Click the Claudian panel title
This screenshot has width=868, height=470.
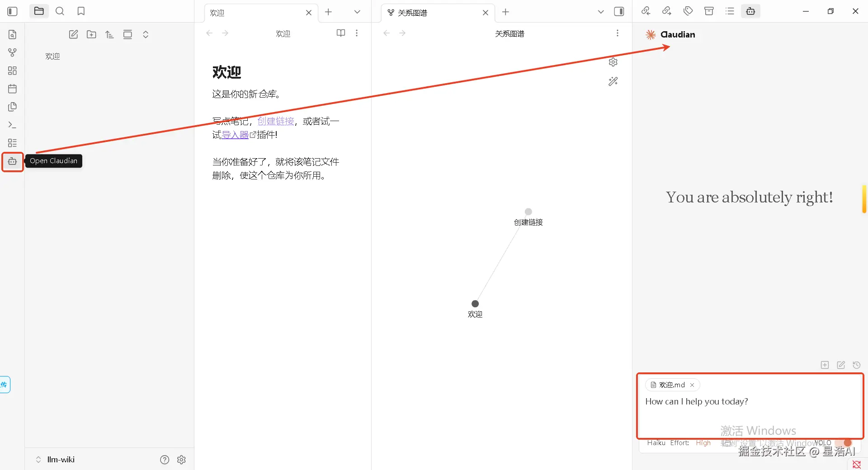pyautogui.click(x=678, y=34)
